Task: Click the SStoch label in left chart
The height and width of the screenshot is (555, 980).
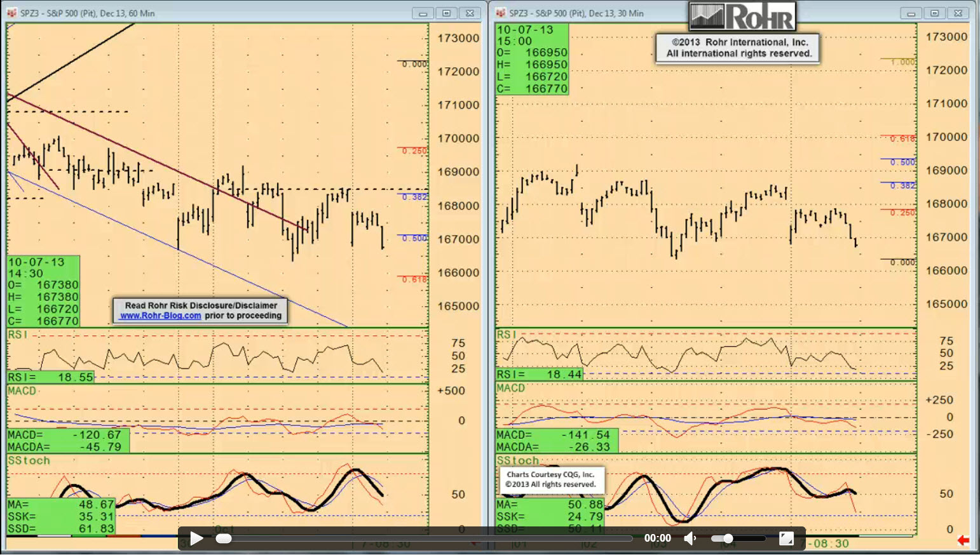Action: pos(29,460)
